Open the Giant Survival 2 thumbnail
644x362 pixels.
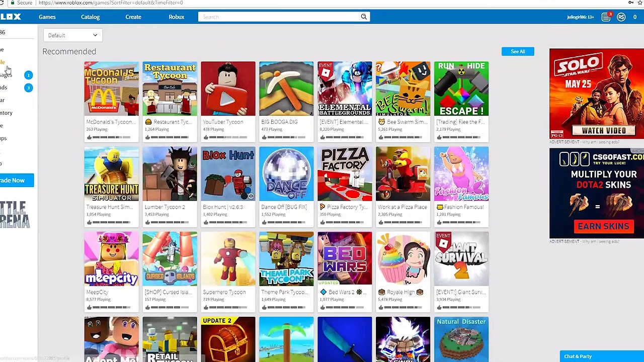click(461, 258)
